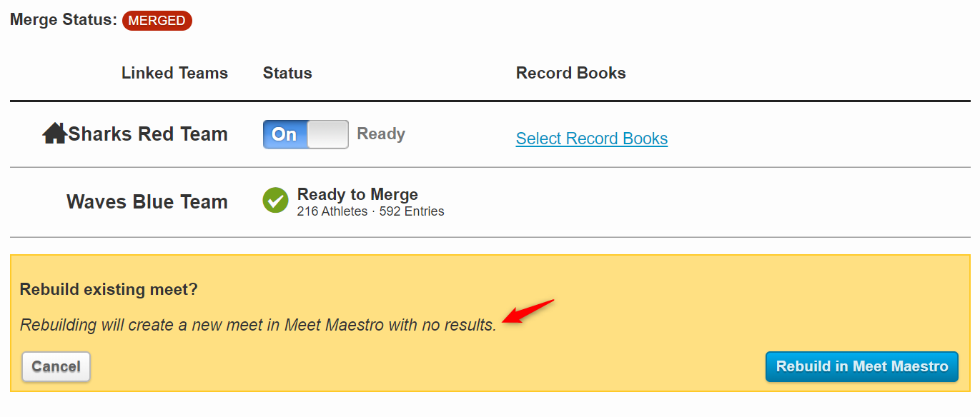Click the Merge Status label
Screen dimensions: 980x417
pyautogui.click(x=63, y=20)
